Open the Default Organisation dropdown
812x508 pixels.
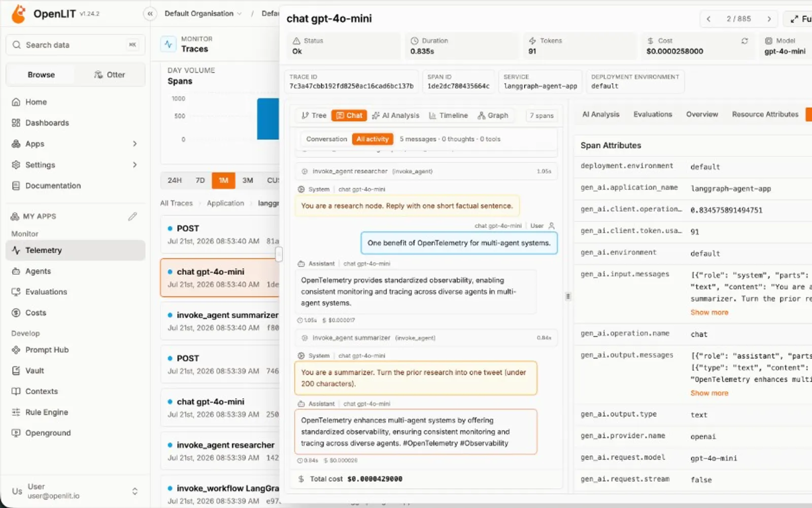203,14
